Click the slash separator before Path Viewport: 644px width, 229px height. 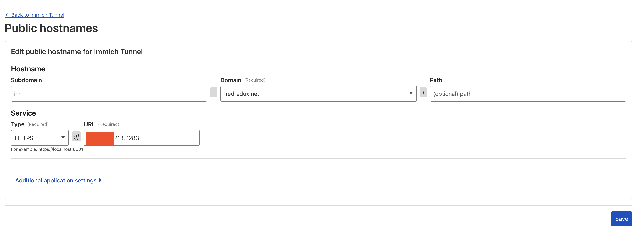[423, 93]
